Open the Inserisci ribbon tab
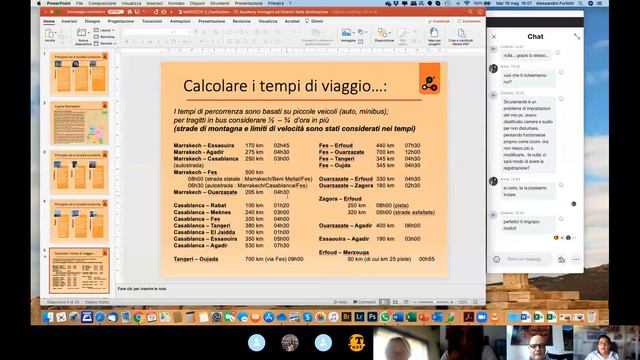The height and width of the screenshot is (360, 640). (x=69, y=21)
